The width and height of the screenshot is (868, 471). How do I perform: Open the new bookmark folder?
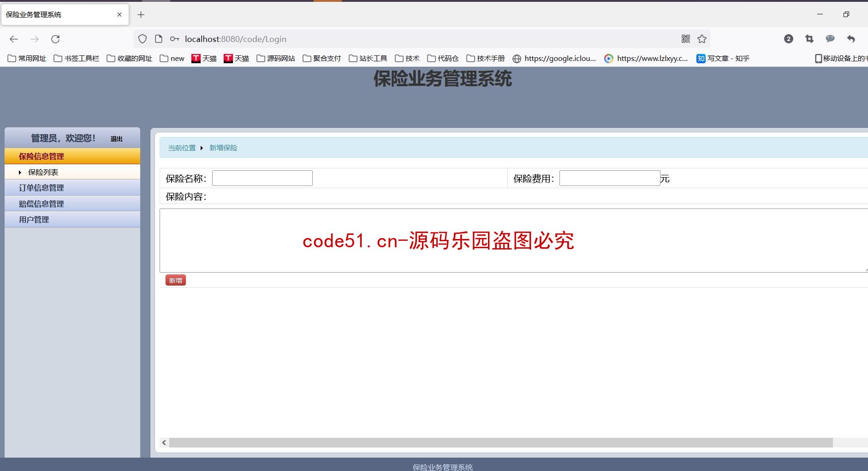point(172,59)
